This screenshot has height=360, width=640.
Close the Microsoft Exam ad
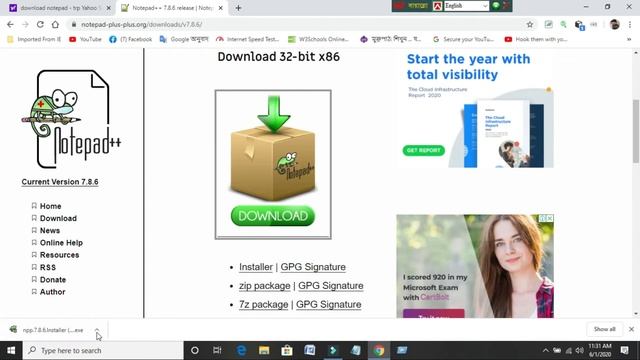click(550, 218)
